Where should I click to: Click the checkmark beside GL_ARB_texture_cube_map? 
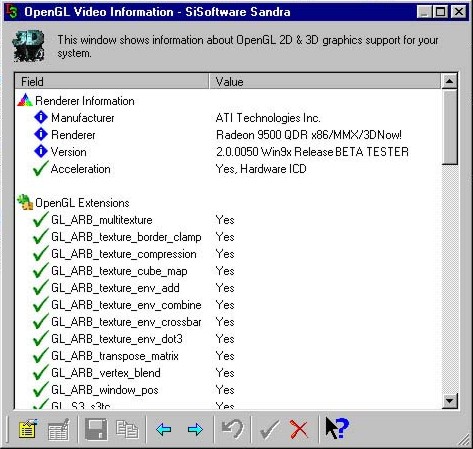coord(40,270)
